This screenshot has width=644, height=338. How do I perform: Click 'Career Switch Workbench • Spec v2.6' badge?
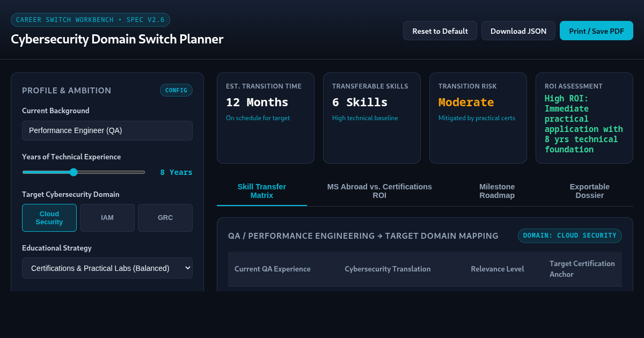pyautogui.click(x=90, y=20)
